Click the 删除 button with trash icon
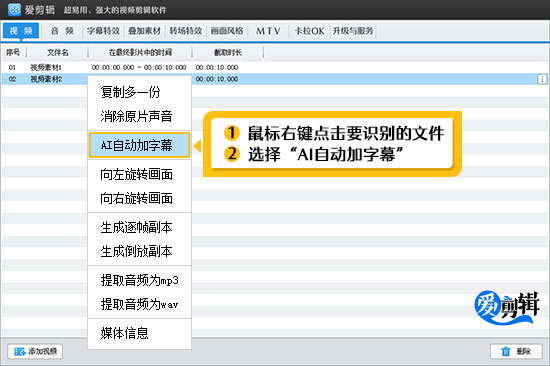 coord(516,351)
